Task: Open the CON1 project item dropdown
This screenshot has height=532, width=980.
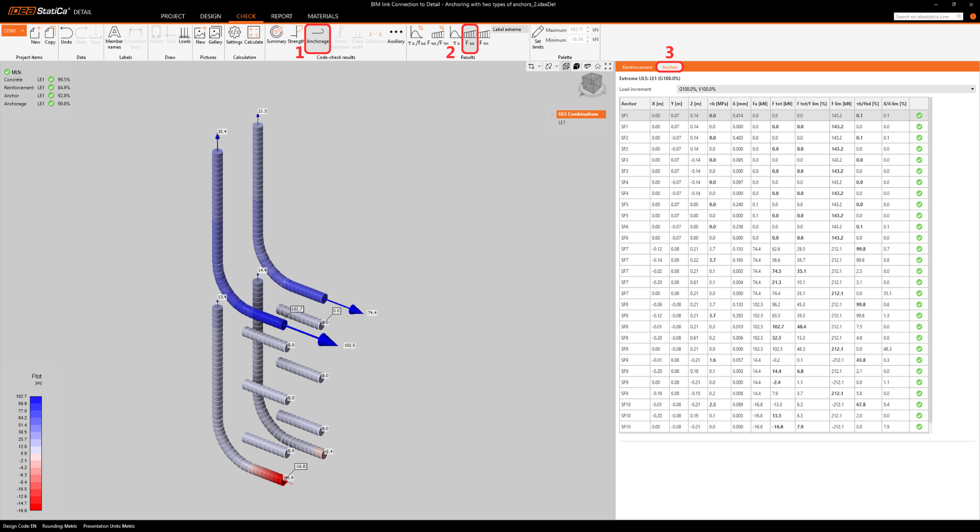Action: pyautogui.click(x=22, y=31)
